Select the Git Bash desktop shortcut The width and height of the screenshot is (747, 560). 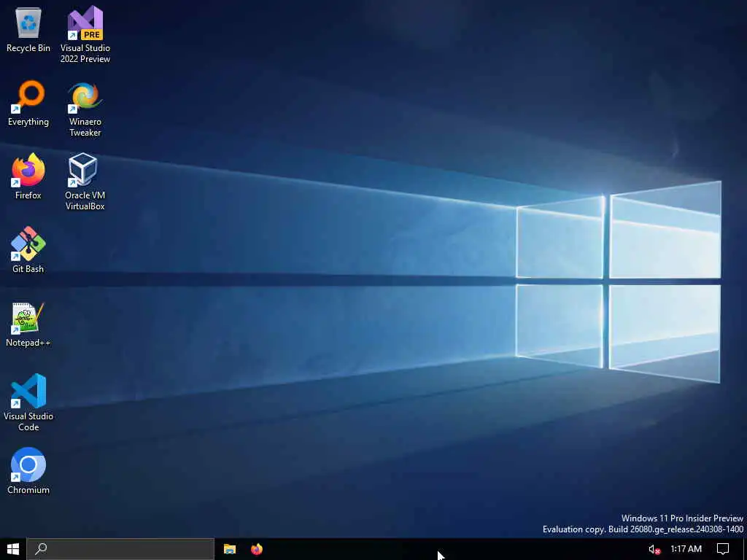[28, 251]
